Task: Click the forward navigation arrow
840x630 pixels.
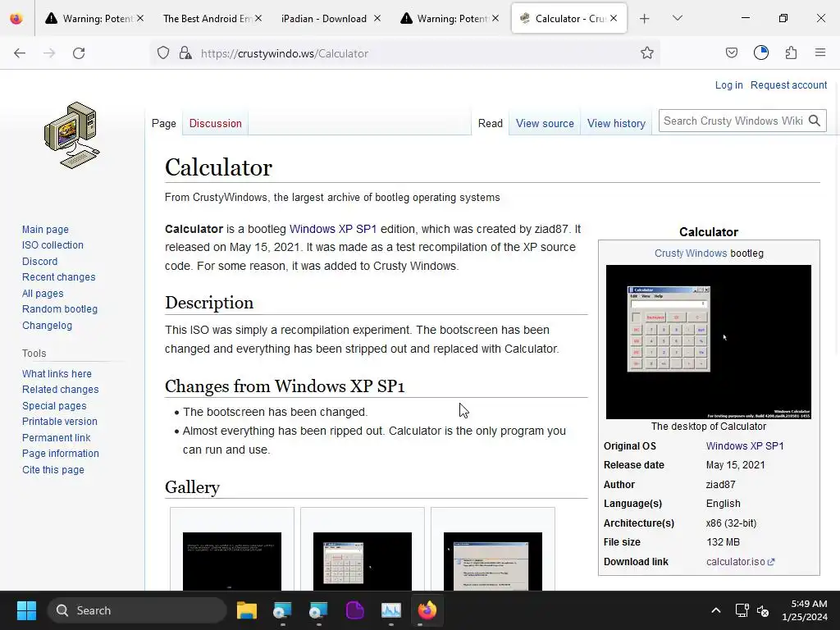Action: pyautogui.click(x=49, y=53)
